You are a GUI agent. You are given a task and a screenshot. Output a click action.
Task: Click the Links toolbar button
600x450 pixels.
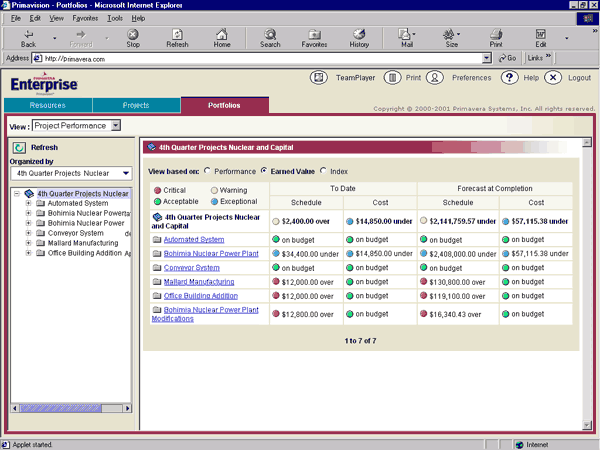539,58
